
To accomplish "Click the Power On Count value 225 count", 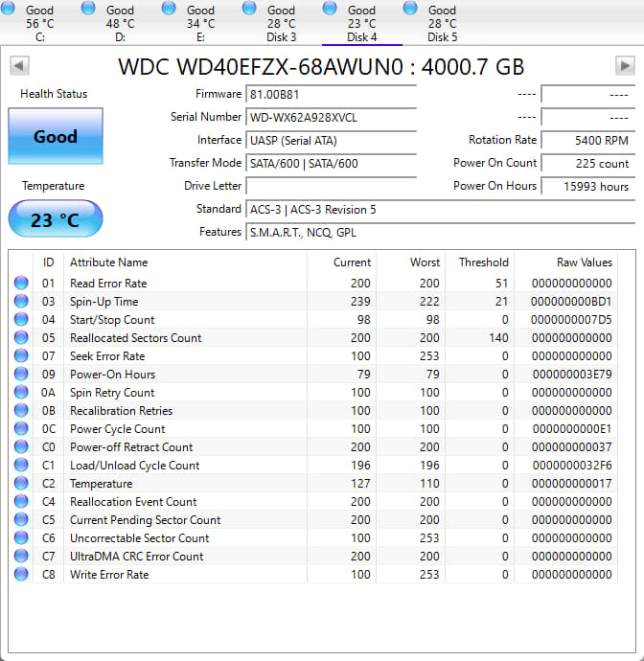I will pyautogui.click(x=587, y=163).
